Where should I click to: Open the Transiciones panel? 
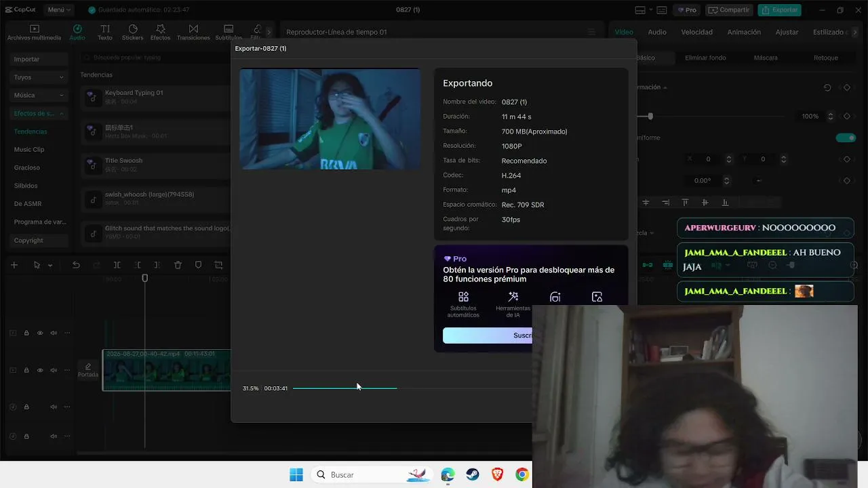click(x=193, y=33)
